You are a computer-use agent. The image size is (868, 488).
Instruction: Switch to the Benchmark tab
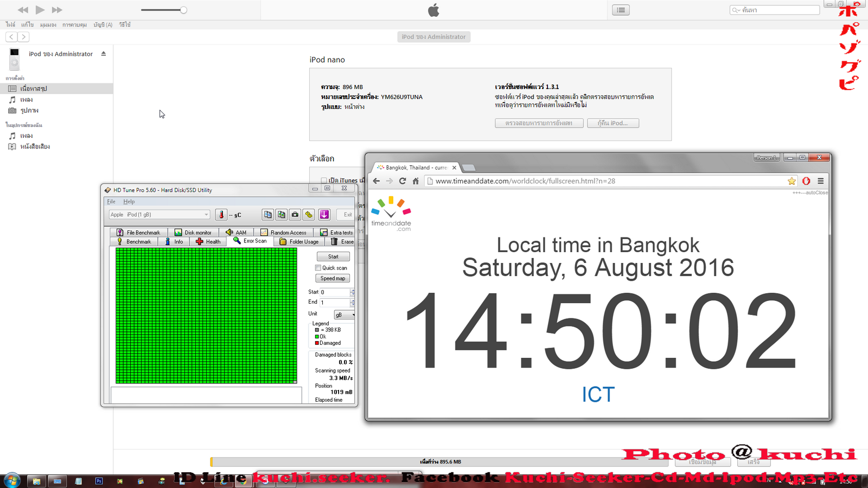[x=134, y=242]
